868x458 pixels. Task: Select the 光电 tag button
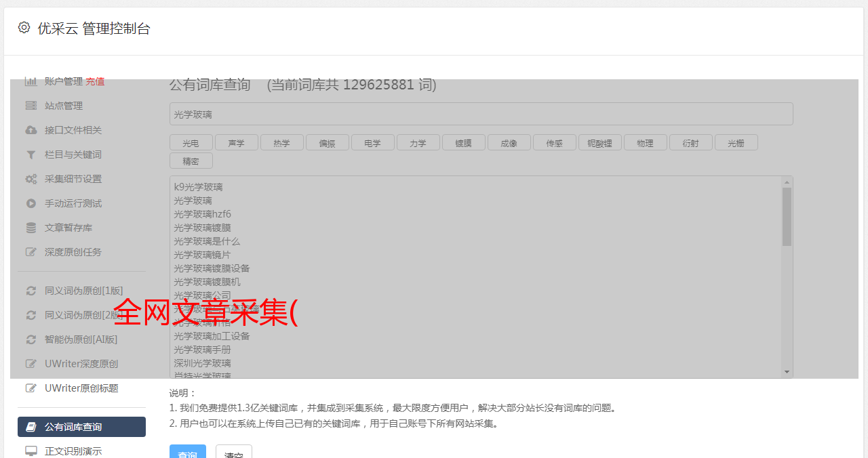click(191, 142)
